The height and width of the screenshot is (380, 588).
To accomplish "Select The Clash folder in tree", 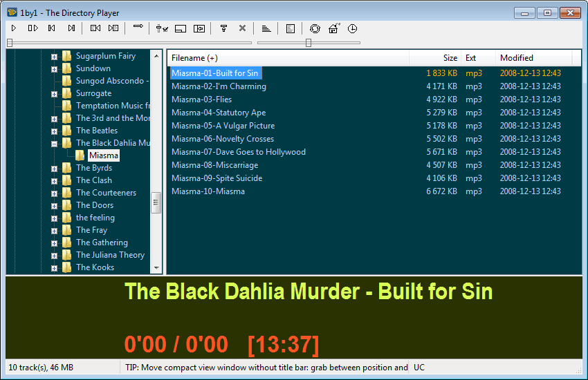I will pos(93,180).
